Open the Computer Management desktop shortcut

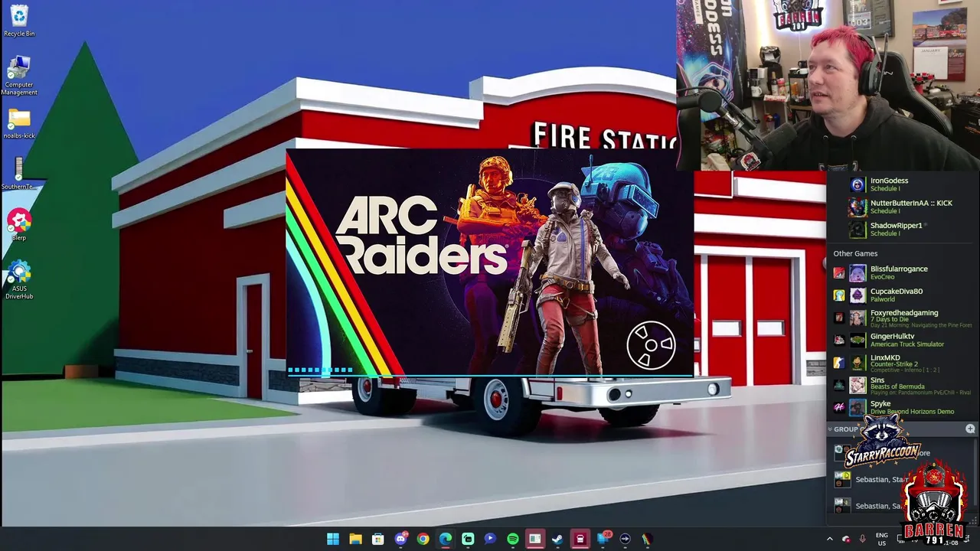point(19,75)
